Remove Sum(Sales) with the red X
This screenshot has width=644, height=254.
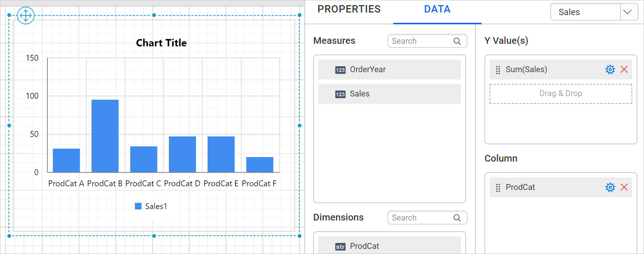point(624,70)
